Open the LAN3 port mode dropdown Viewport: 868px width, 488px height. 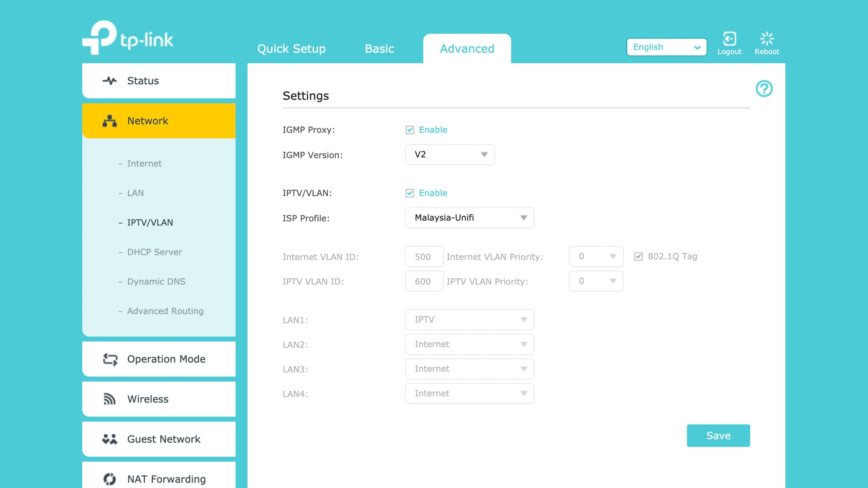(469, 369)
